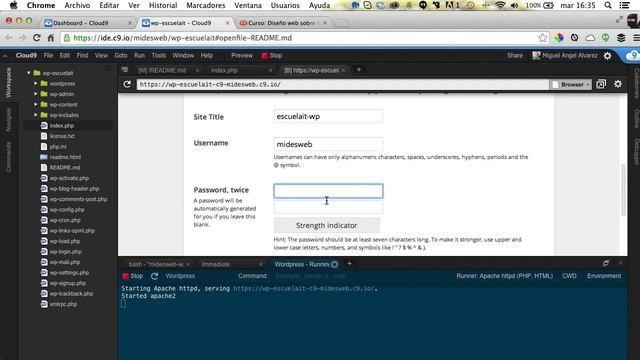Viewport: 640px width, 360px height.
Task: Expand the wp-admin folder
Action: tap(36, 94)
